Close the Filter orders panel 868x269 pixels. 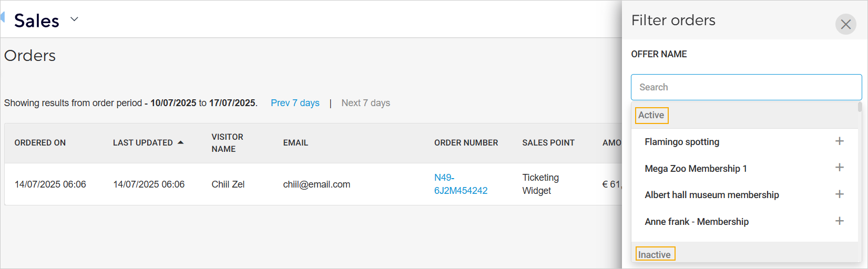pyautogui.click(x=845, y=24)
